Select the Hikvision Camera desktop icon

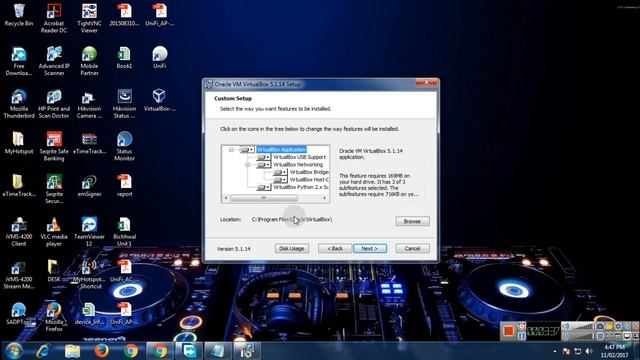point(89,104)
